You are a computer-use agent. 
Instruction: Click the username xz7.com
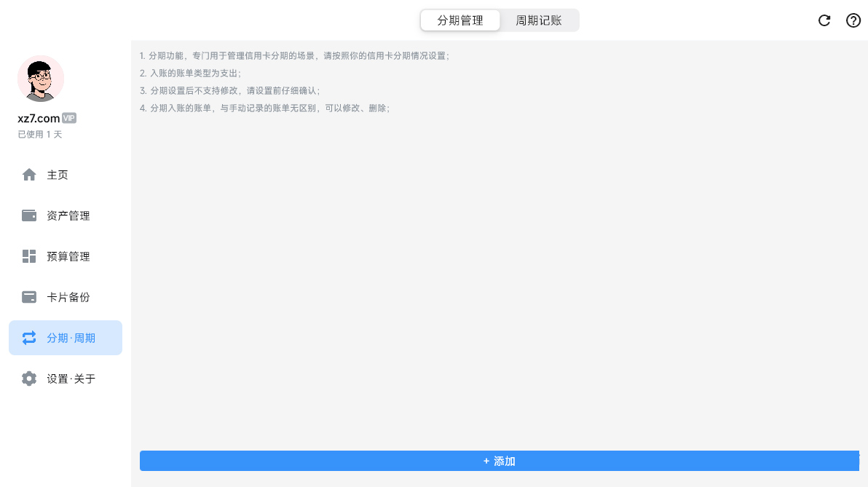pos(39,118)
